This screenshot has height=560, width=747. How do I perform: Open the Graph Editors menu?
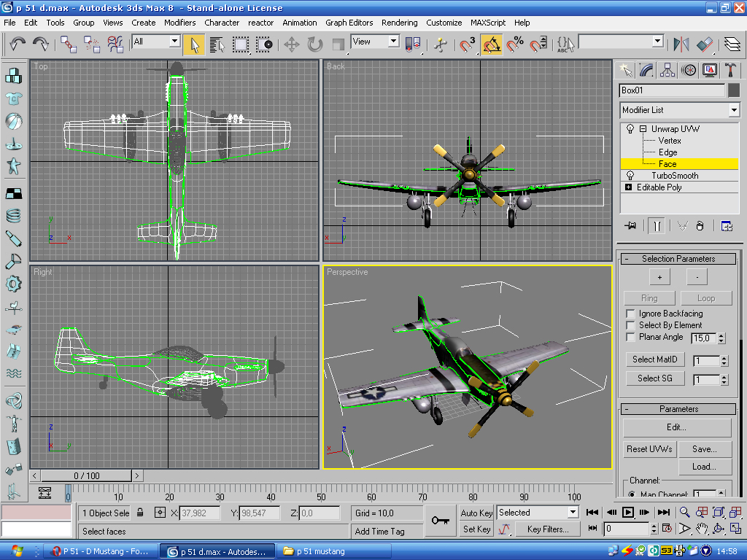pyautogui.click(x=349, y=23)
